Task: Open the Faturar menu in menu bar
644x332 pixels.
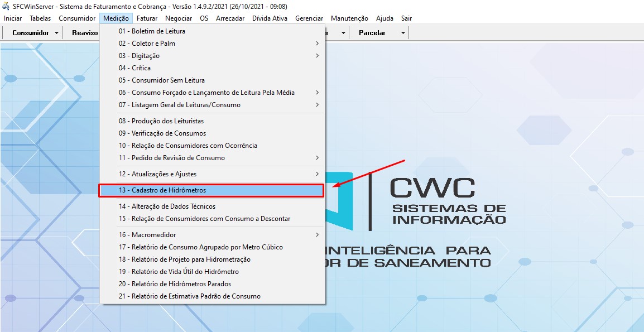Action: [147, 18]
